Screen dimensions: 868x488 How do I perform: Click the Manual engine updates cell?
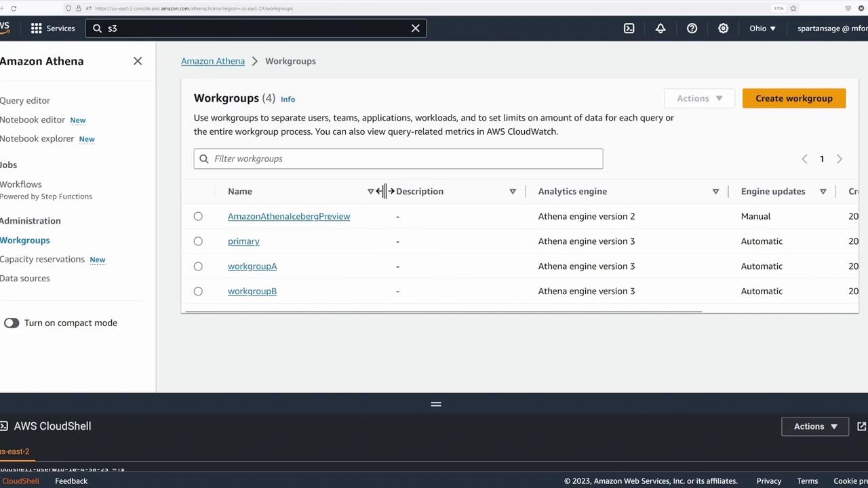coord(756,216)
